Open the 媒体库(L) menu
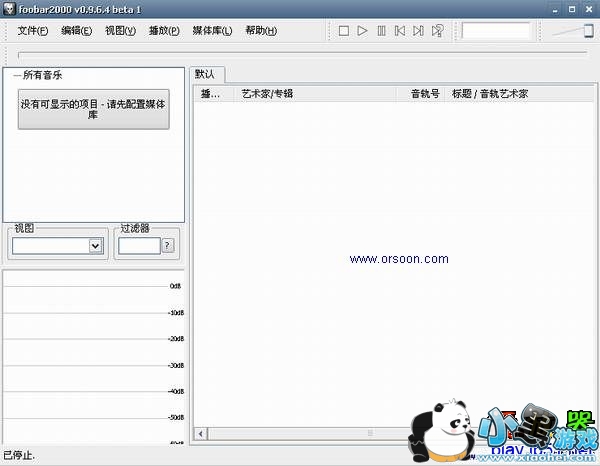 click(212, 31)
